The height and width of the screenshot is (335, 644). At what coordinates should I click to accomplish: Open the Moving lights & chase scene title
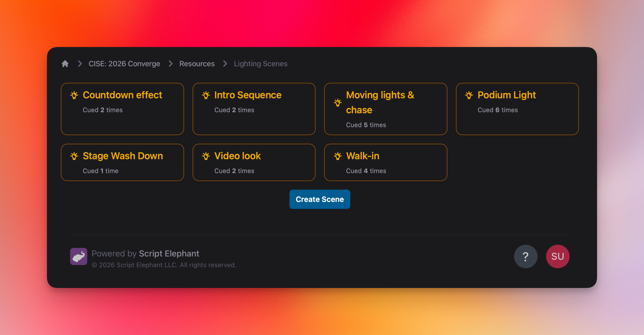[x=380, y=103]
